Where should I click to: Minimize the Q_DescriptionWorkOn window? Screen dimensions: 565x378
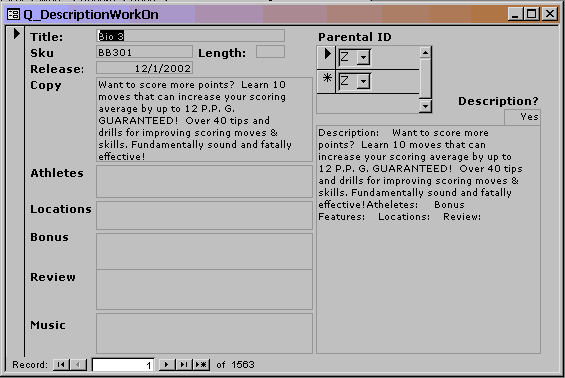(x=516, y=14)
